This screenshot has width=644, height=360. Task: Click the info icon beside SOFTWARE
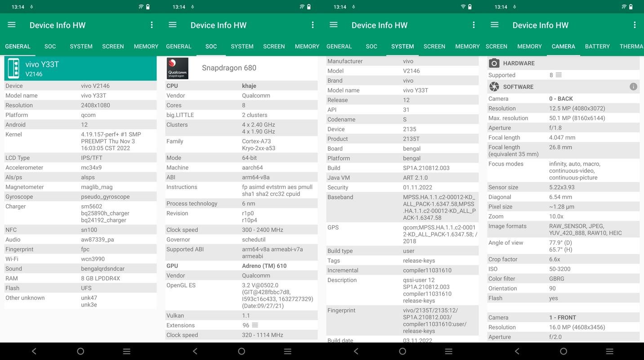633,86
